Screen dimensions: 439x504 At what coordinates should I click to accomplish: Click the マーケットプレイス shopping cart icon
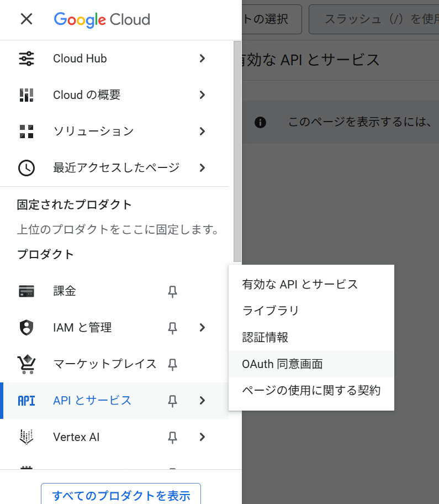point(27,364)
